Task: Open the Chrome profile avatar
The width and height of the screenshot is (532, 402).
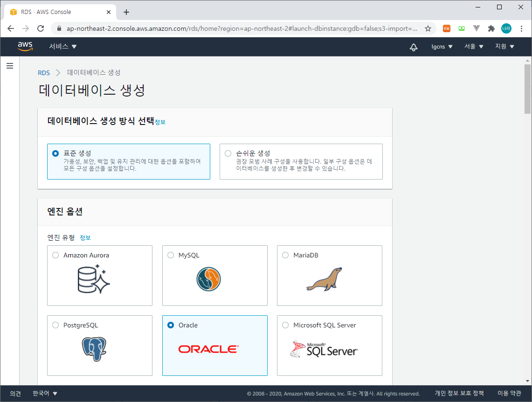Action: point(506,28)
